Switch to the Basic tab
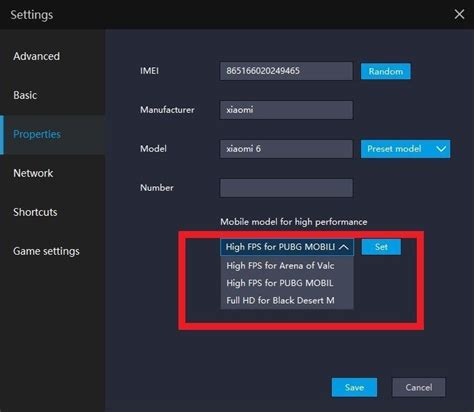This screenshot has width=474, height=412. [x=25, y=95]
